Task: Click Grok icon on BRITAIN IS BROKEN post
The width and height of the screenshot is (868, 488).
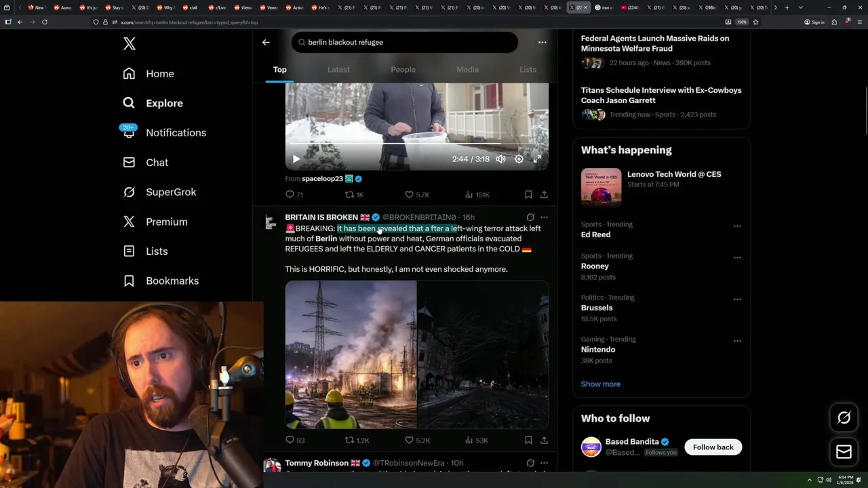Action: pos(530,218)
